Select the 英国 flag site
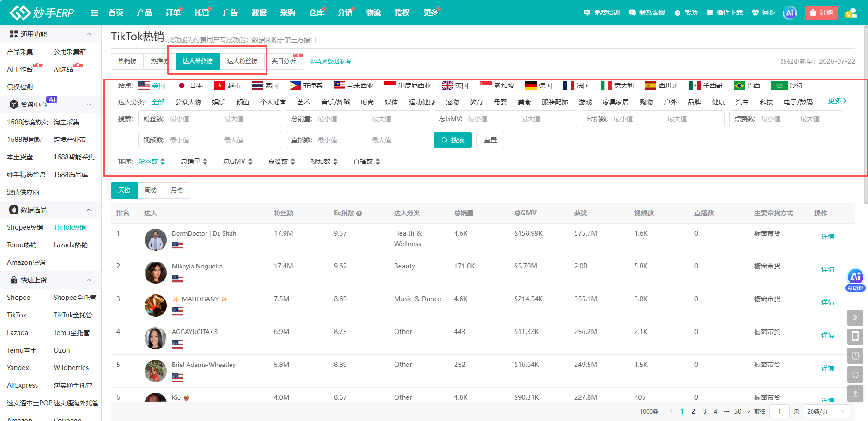This screenshot has width=868, height=421. click(x=455, y=85)
